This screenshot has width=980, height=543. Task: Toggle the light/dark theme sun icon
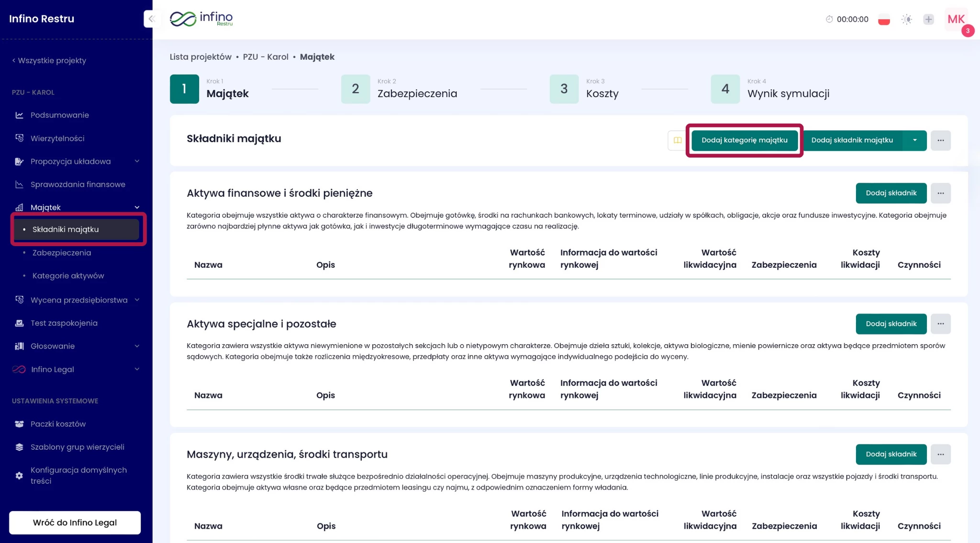pos(906,19)
